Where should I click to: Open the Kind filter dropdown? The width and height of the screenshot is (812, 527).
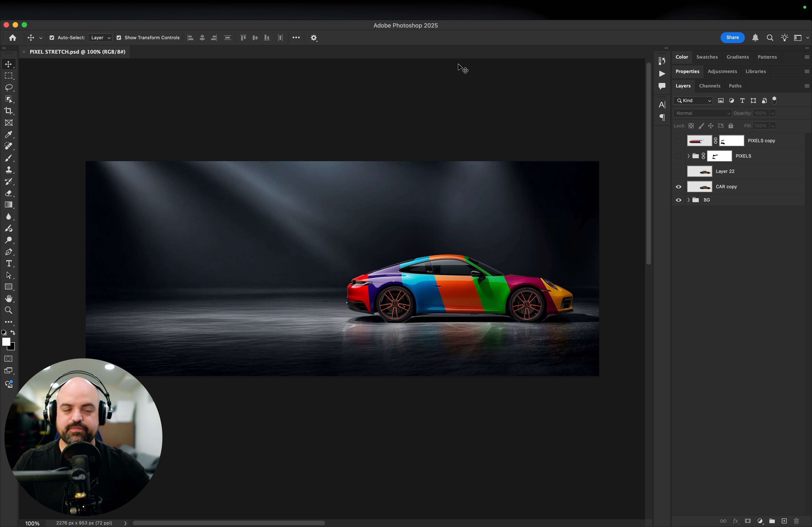coord(693,101)
